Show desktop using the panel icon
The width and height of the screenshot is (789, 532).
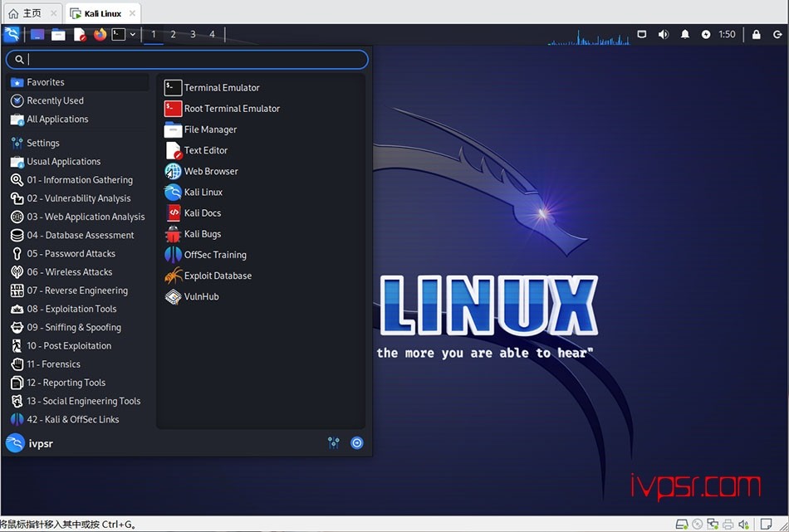click(x=37, y=34)
